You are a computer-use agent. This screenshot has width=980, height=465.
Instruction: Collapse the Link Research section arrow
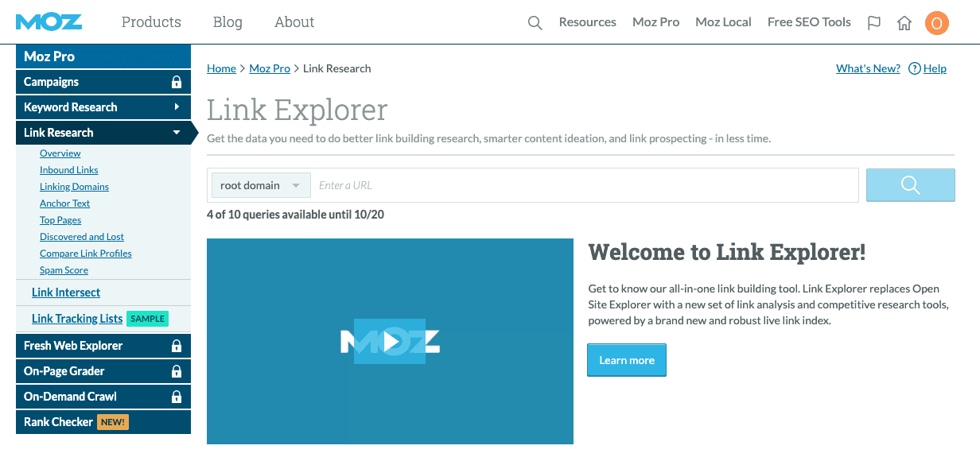177,133
